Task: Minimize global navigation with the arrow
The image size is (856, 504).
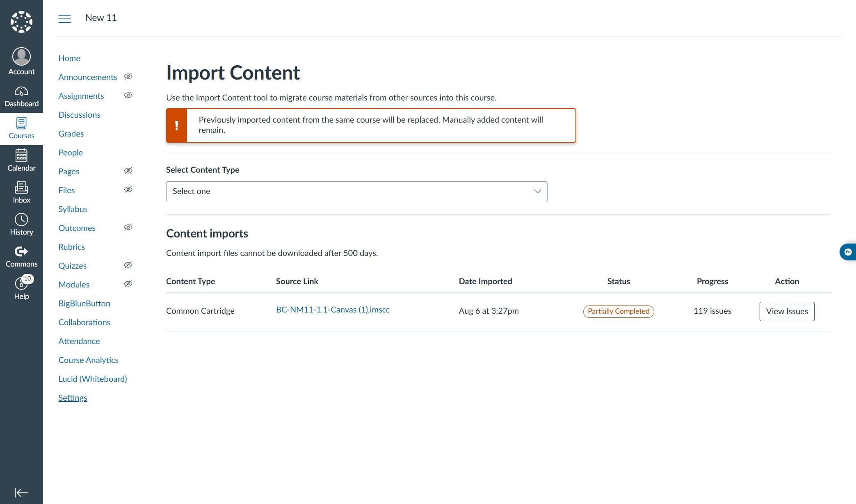Action: tap(21, 492)
